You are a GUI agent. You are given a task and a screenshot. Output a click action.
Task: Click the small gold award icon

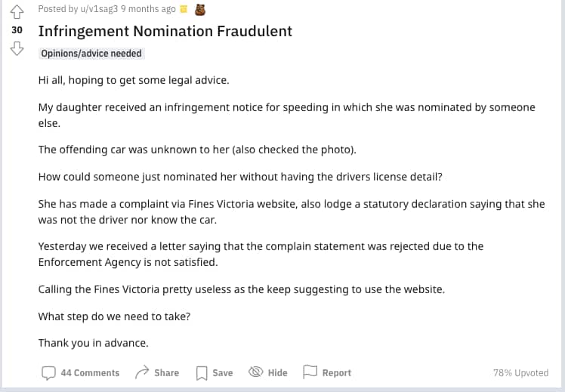click(184, 9)
